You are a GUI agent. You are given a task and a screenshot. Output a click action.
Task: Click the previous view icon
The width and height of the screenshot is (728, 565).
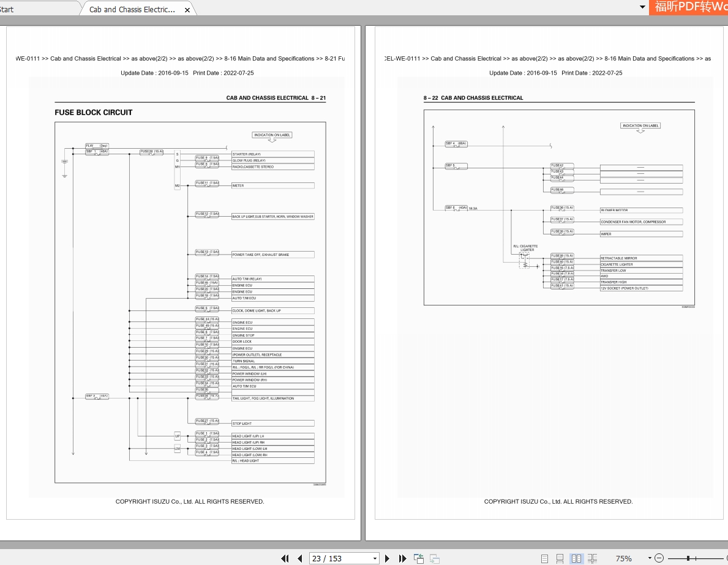tap(418, 558)
